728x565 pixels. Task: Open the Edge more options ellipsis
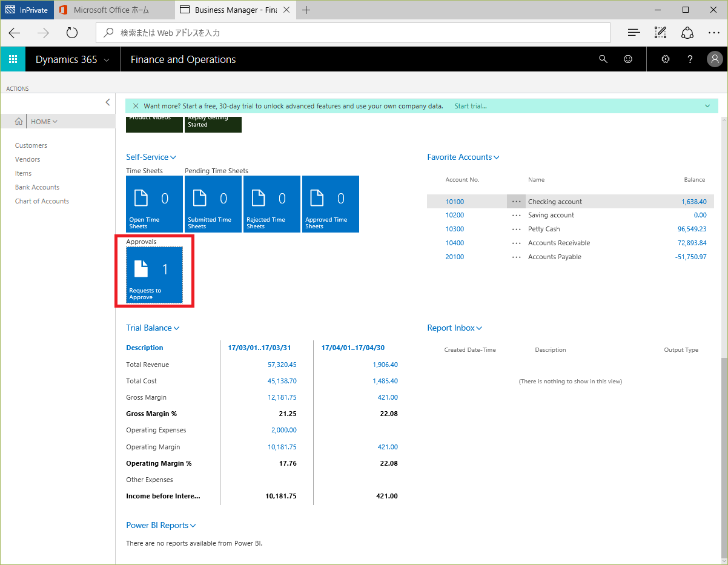click(x=713, y=33)
